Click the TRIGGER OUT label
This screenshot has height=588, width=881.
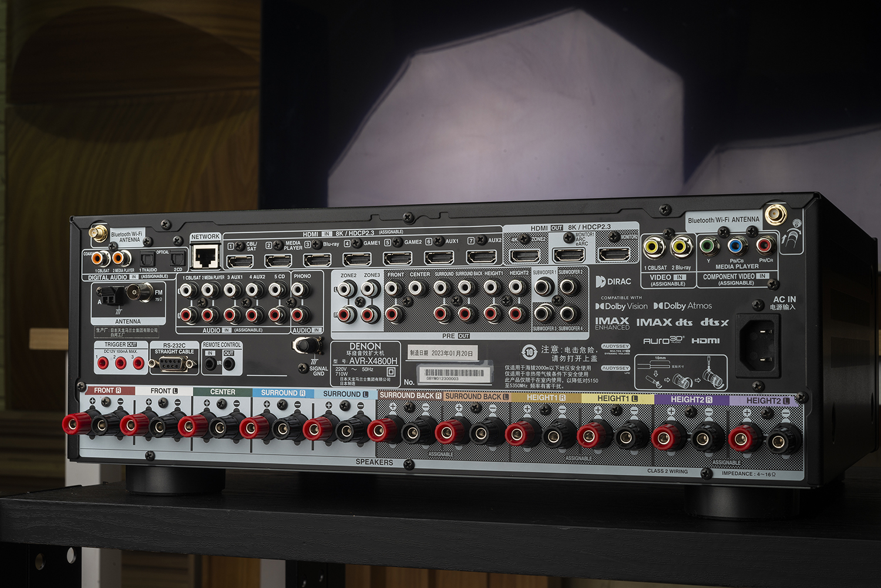click(120, 345)
